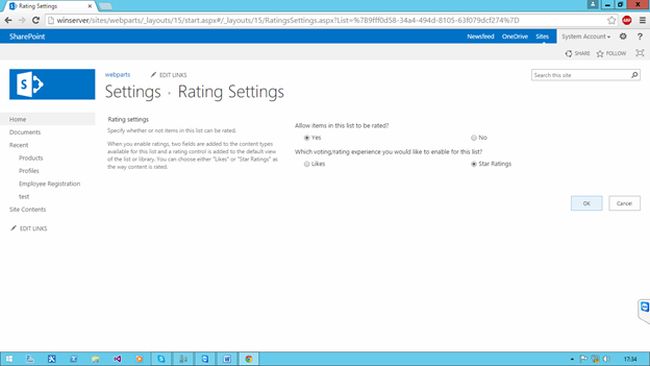Select Yes to allow rating
This screenshot has width=650, height=366.
point(307,138)
